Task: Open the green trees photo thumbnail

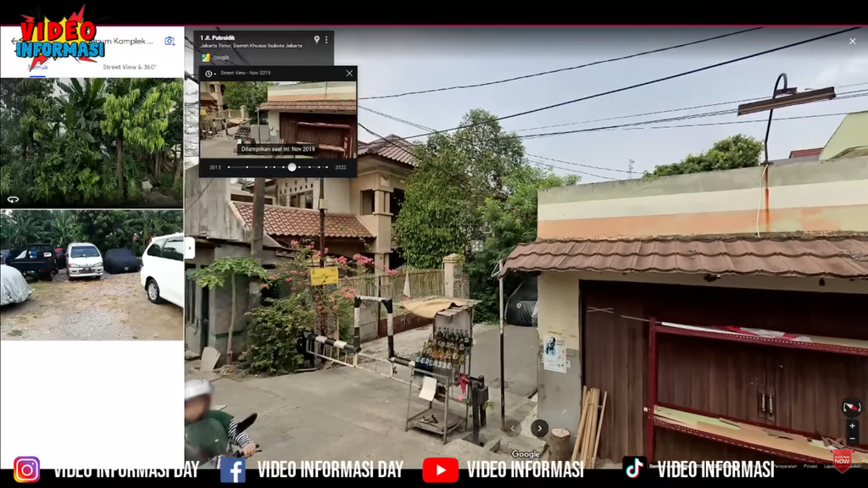Action: [x=92, y=142]
